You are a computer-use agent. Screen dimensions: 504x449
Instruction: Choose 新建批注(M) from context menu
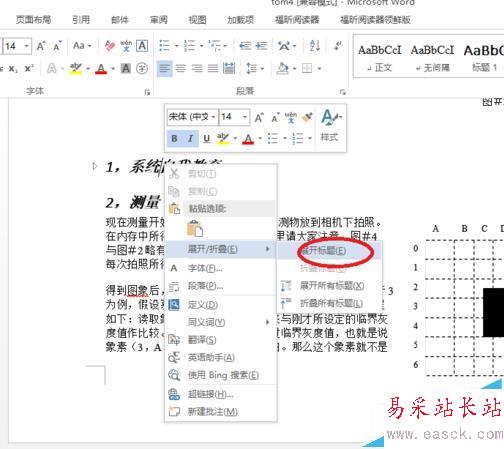[221, 412]
